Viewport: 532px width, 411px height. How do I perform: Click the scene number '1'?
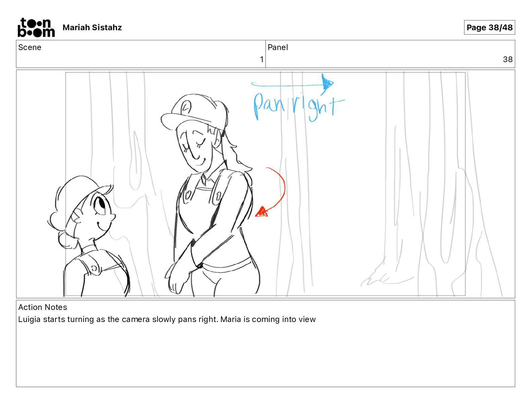(262, 59)
